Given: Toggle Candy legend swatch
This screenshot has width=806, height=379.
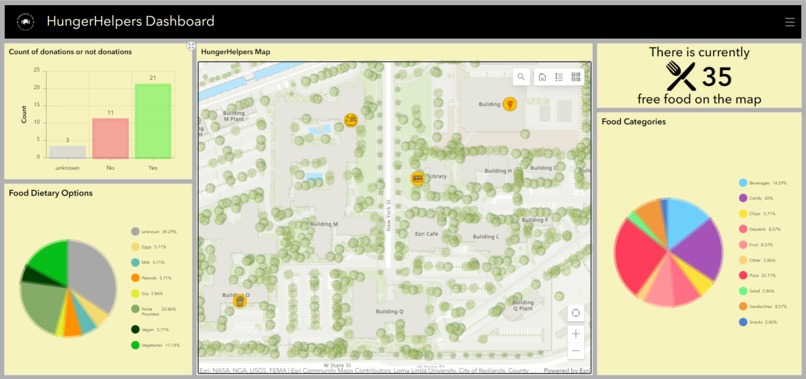Looking at the screenshot, I should click(x=743, y=198).
